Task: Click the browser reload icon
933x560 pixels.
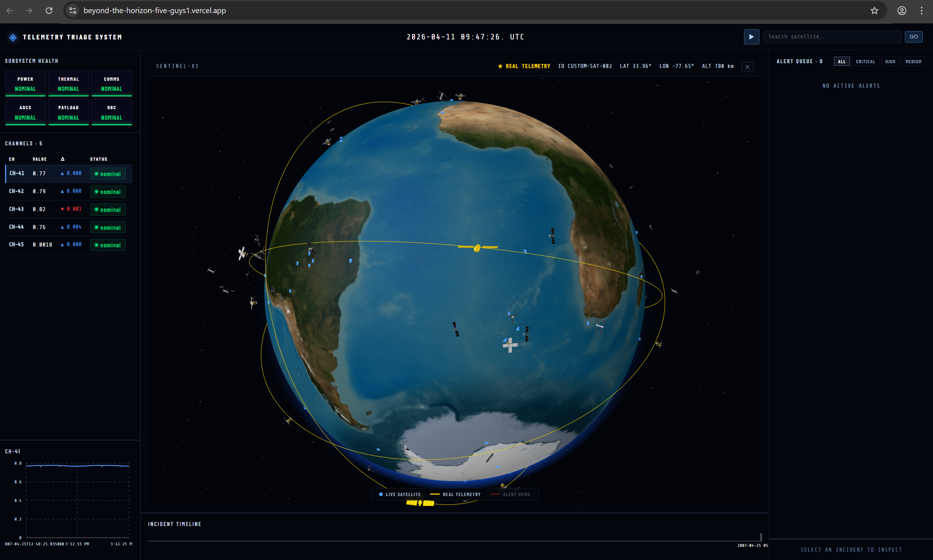Action: tap(49, 11)
